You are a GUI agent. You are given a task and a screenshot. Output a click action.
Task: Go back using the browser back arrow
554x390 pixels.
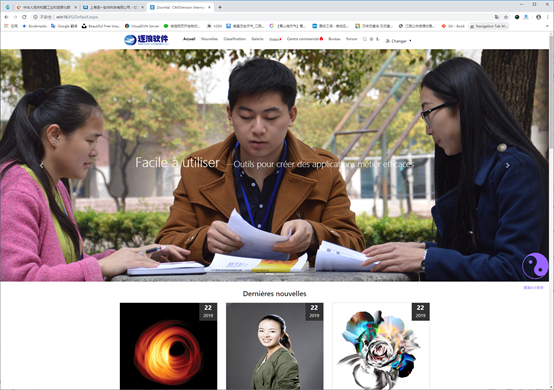pos(6,17)
